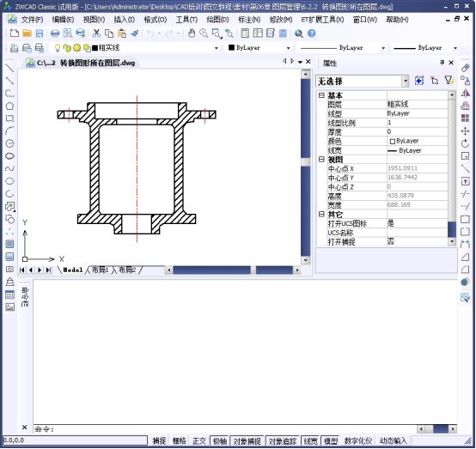
Task: Click the 动态输入 status bar button
Action: [x=394, y=440]
